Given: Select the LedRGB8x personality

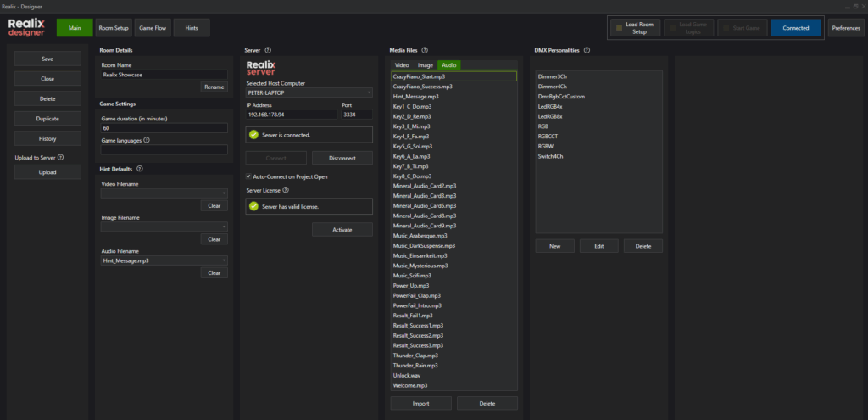Looking at the screenshot, I should 599,116.
